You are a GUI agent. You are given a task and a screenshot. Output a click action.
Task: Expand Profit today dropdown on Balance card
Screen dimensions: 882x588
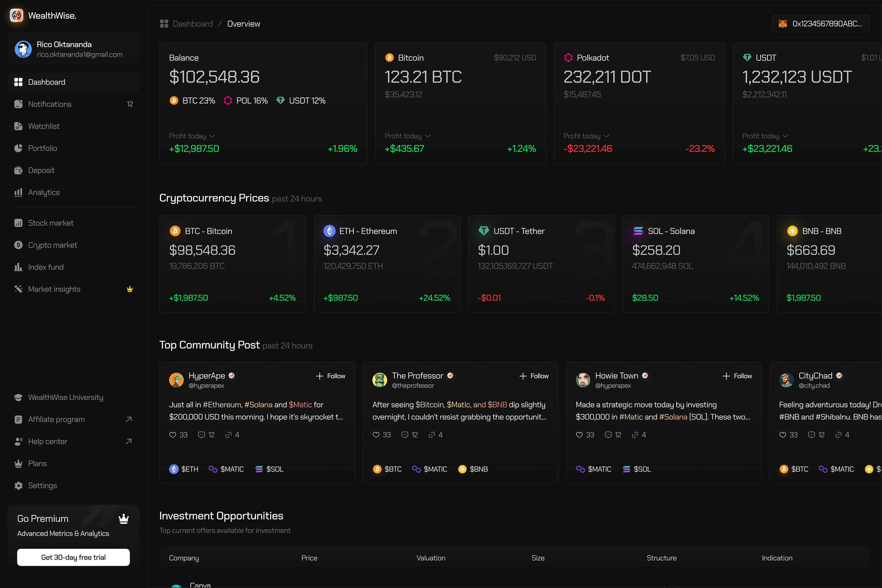click(192, 136)
